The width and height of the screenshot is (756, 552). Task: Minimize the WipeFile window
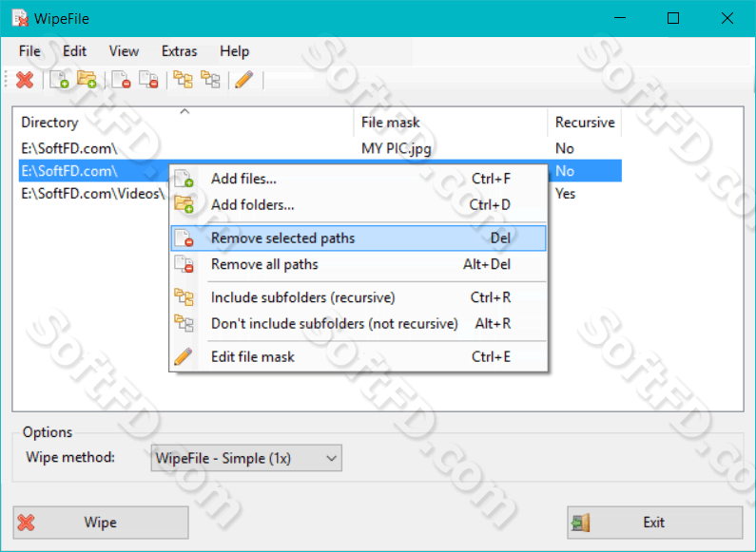(x=620, y=18)
